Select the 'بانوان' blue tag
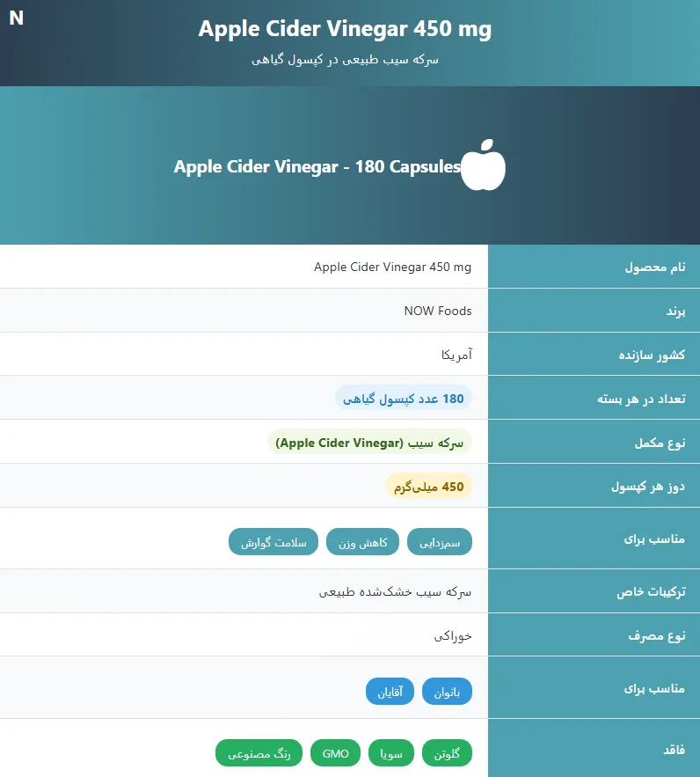 coord(447,692)
